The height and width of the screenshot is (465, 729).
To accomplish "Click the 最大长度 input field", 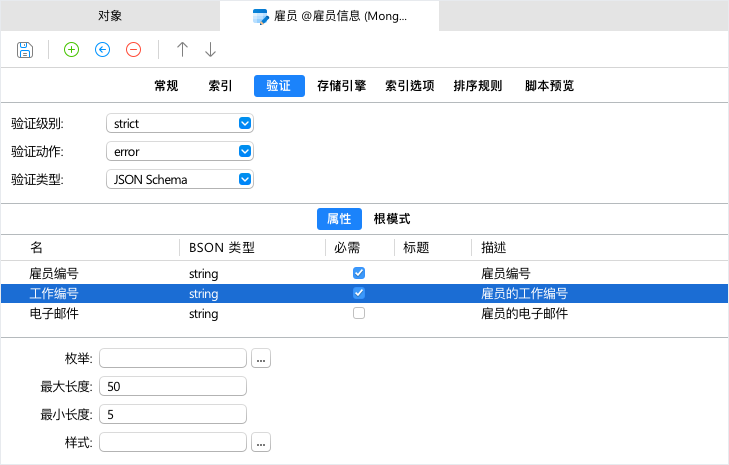I will tap(173, 386).
